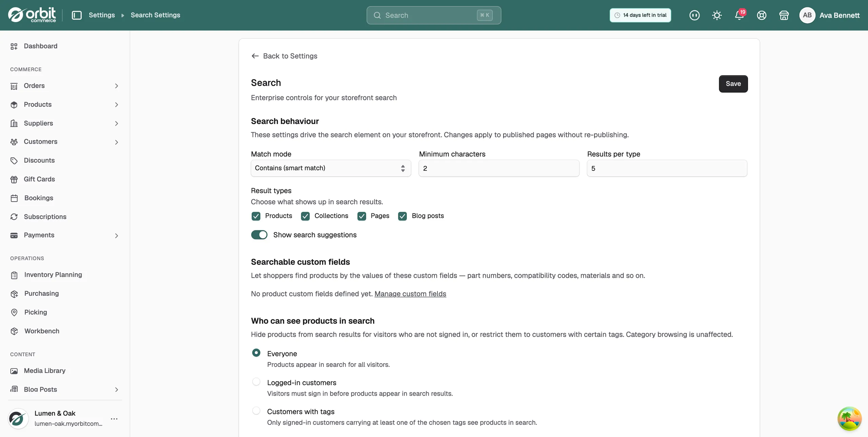Click the Subscriptions refresh icon
This screenshot has width=868, height=437.
pyautogui.click(x=14, y=217)
